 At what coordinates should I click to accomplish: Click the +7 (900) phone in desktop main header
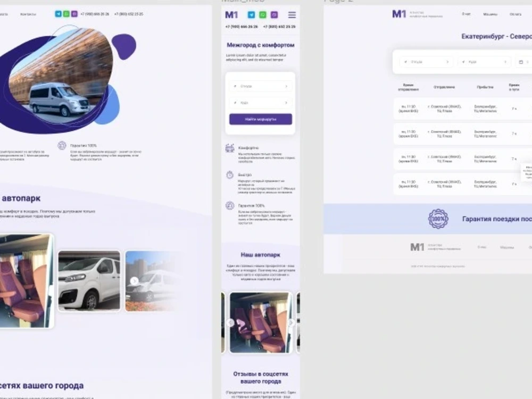[95, 14]
